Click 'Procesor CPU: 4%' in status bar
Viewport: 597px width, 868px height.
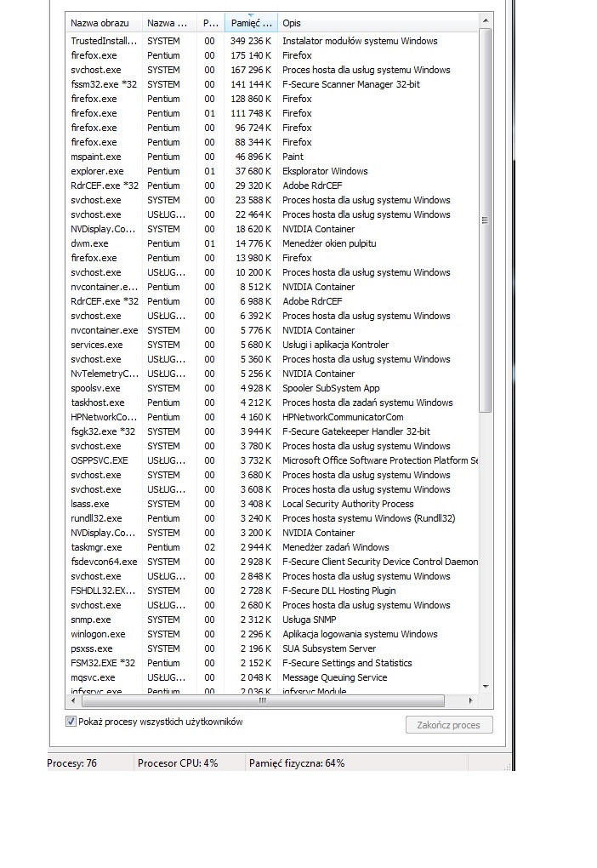click(178, 762)
